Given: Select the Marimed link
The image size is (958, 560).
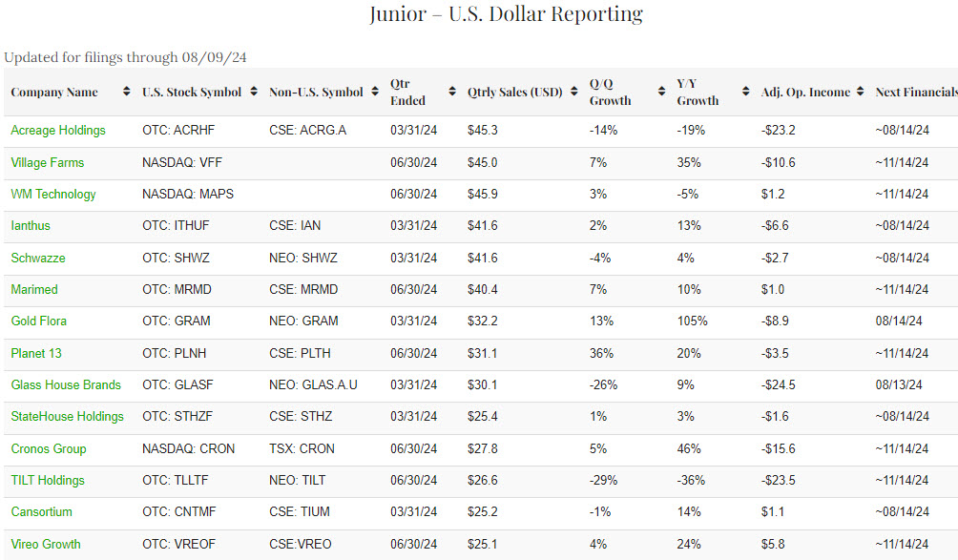Looking at the screenshot, I should 34,289.
